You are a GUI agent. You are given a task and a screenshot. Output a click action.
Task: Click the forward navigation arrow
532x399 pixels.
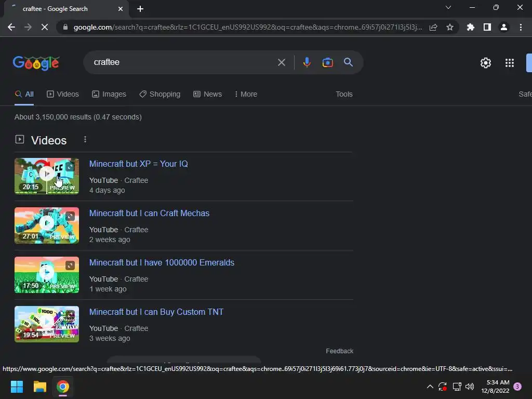[28, 27]
